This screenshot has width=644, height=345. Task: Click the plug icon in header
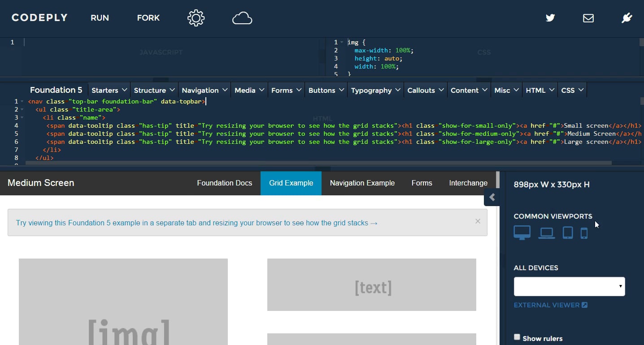pyautogui.click(x=627, y=18)
